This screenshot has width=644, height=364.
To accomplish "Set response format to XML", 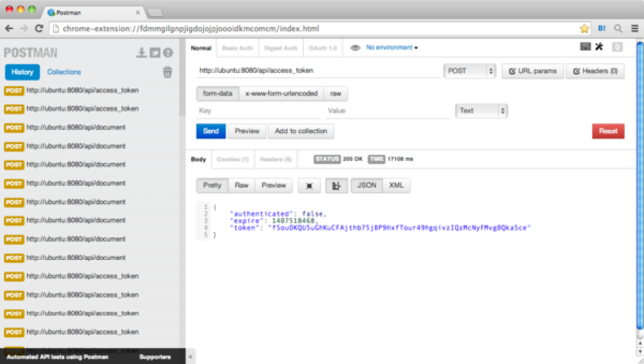I will pyautogui.click(x=396, y=186).
